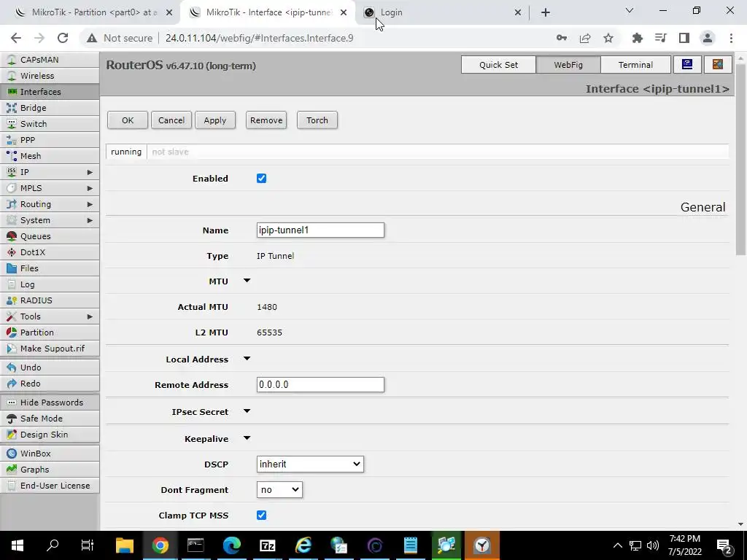This screenshot has height=560, width=747.
Task: Click the Remove button
Action: pos(266,120)
